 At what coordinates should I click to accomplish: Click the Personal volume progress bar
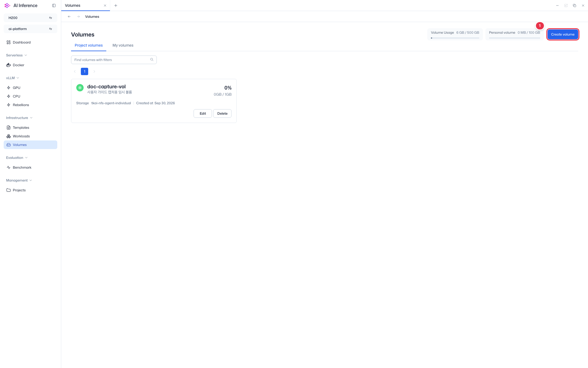point(514,38)
